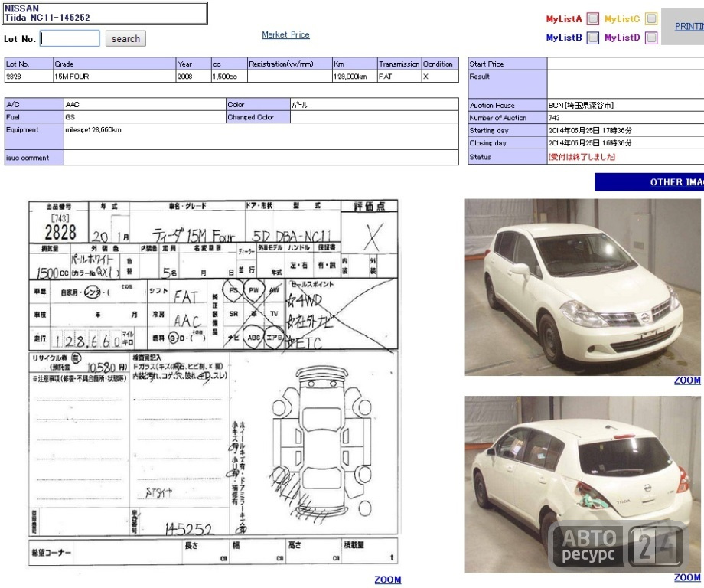Select the mileage128,660km equipment text

tap(93, 130)
